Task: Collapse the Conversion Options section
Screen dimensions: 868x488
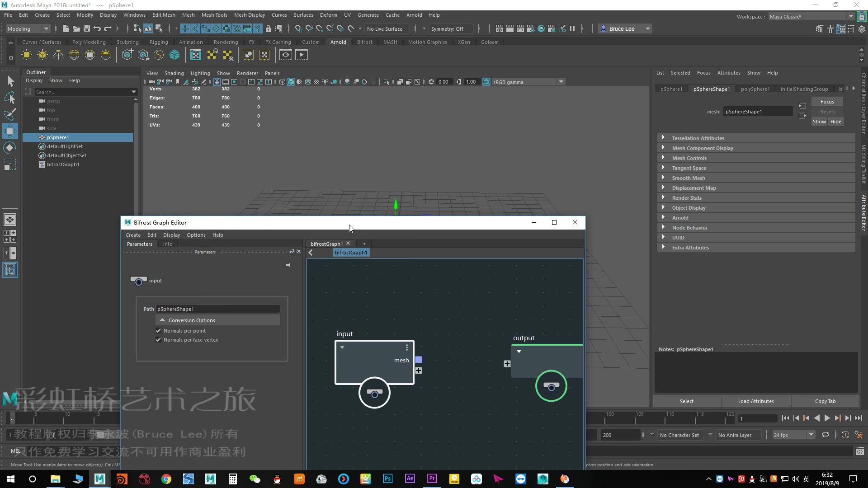Action: pyautogui.click(x=162, y=320)
